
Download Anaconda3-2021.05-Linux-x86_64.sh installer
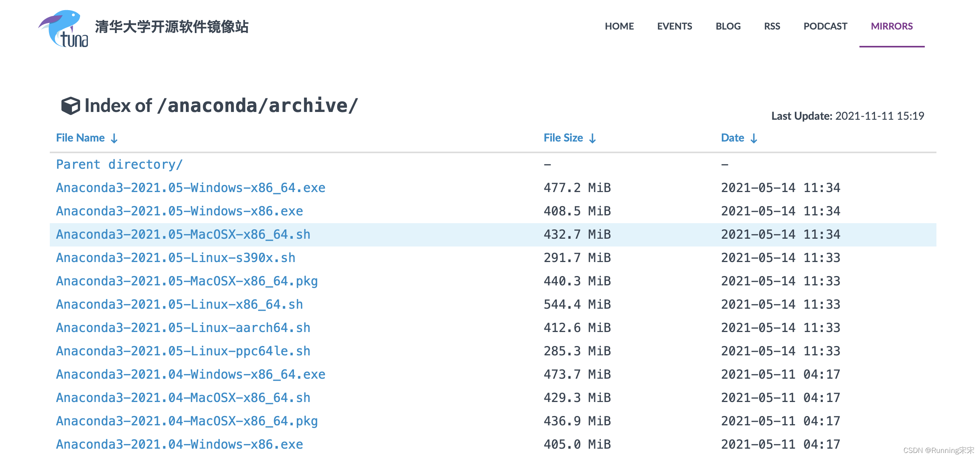pos(179,304)
